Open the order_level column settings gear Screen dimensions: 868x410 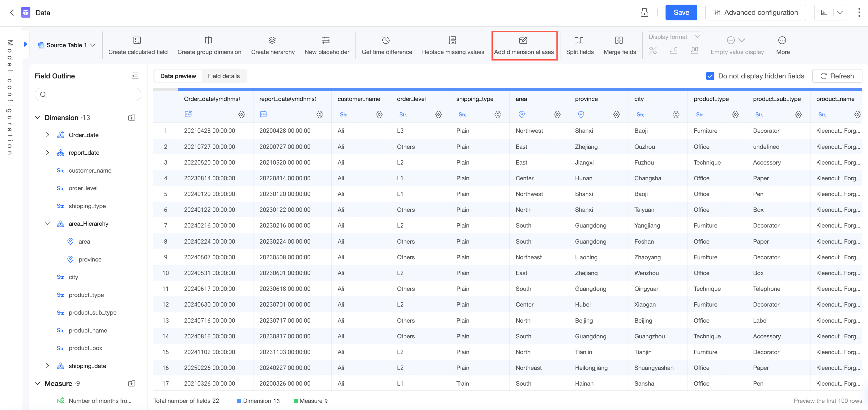438,115
